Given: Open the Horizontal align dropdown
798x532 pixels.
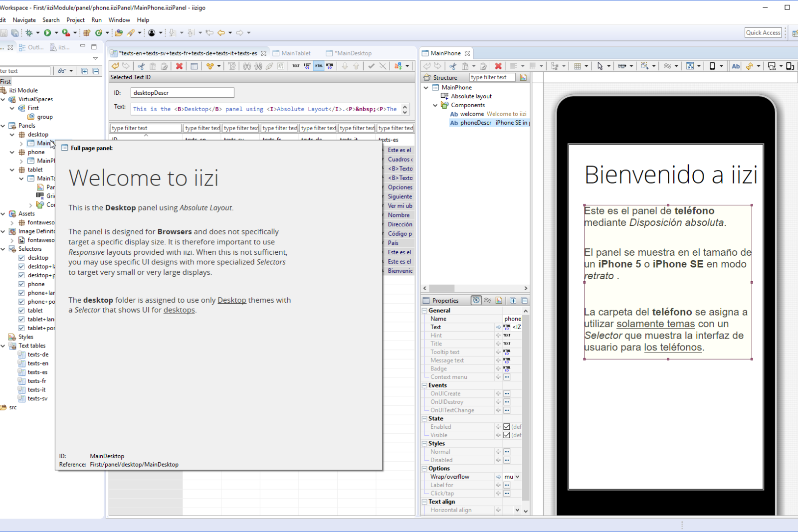Looking at the screenshot, I should [x=517, y=510].
